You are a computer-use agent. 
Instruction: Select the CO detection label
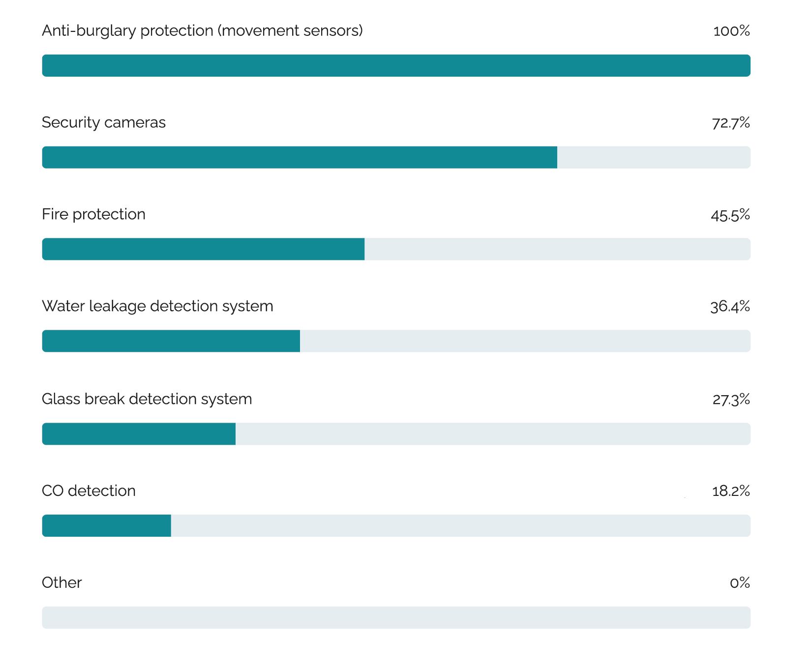point(89,491)
